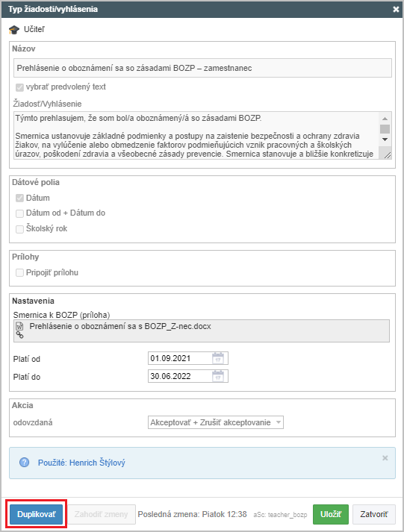Click the blue question mark help icon
Image resolution: width=404 pixels, height=532 pixels.
tap(24, 463)
